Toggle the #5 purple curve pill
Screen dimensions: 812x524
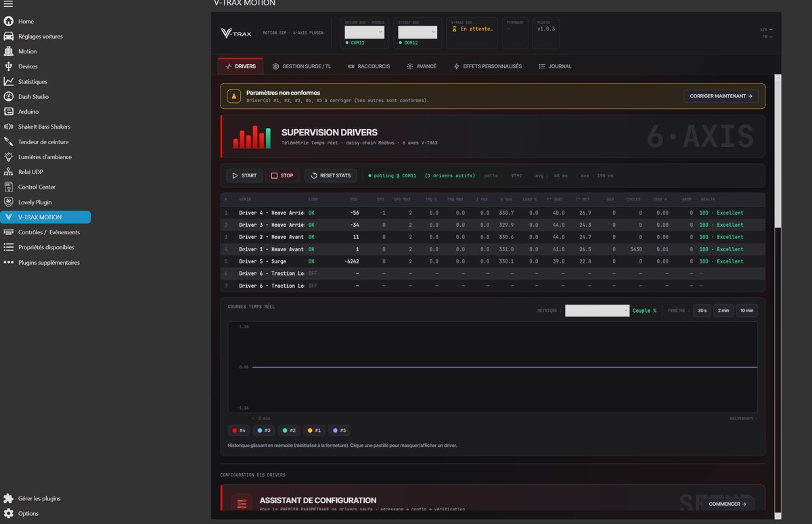340,431
